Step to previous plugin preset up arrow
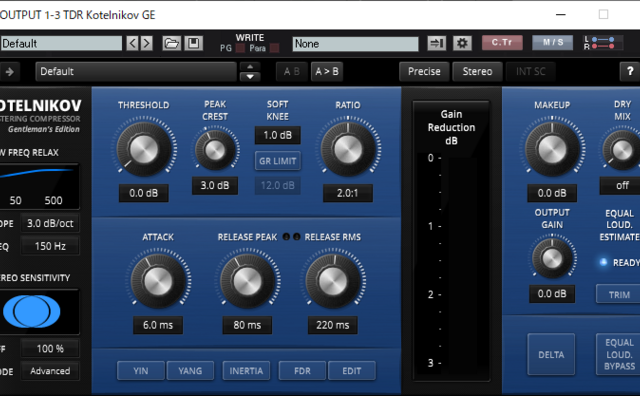This screenshot has width=640, height=396. tap(250, 67)
